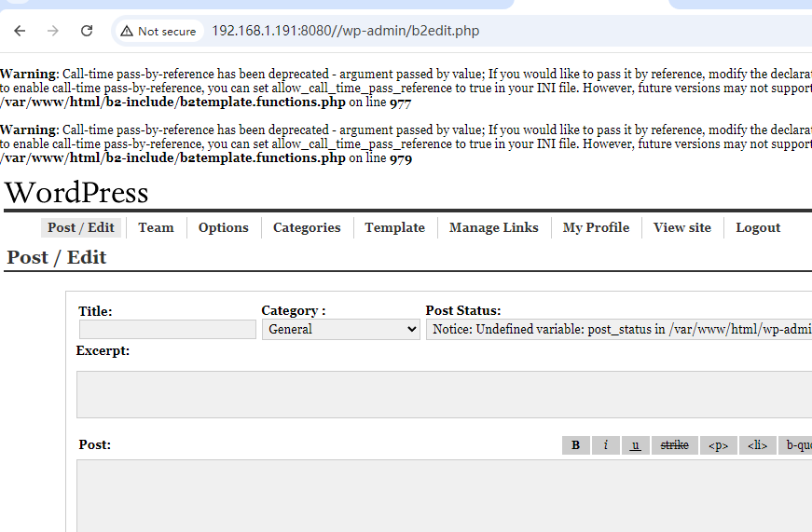Viewport: 812px width, 532px height.
Task: Open the Category dropdown showing General
Action: (x=341, y=329)
